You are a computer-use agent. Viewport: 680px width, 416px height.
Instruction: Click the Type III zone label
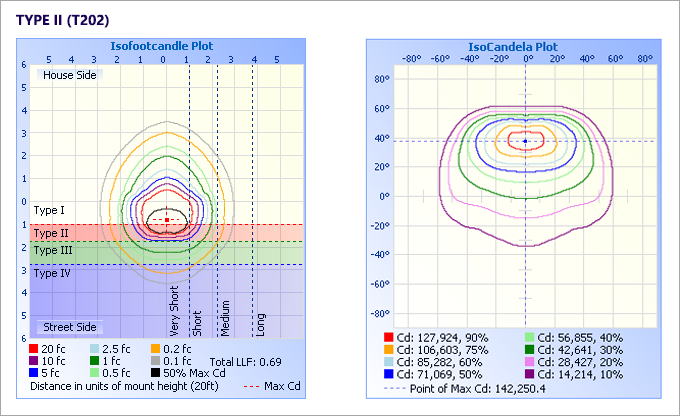(x=54, y=250)
